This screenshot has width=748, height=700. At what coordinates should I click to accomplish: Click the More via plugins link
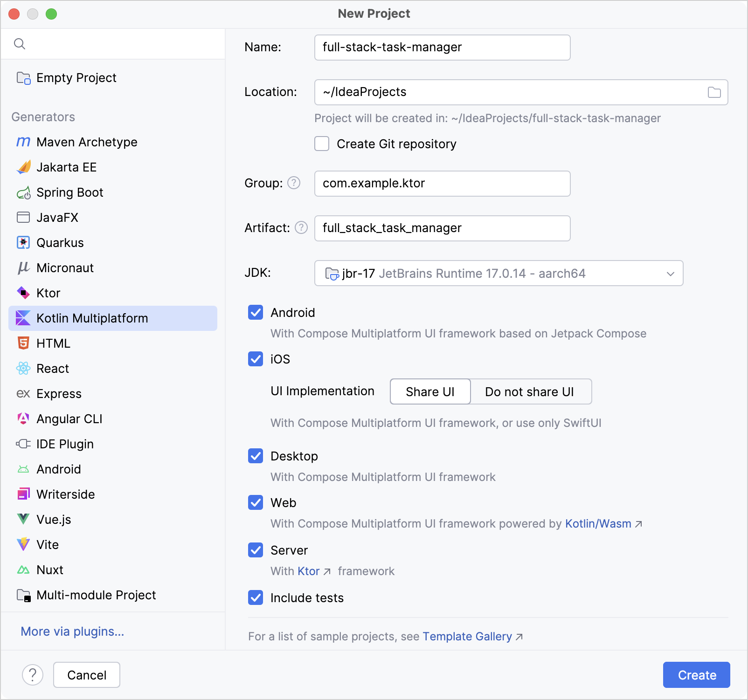tap(72, 631)
